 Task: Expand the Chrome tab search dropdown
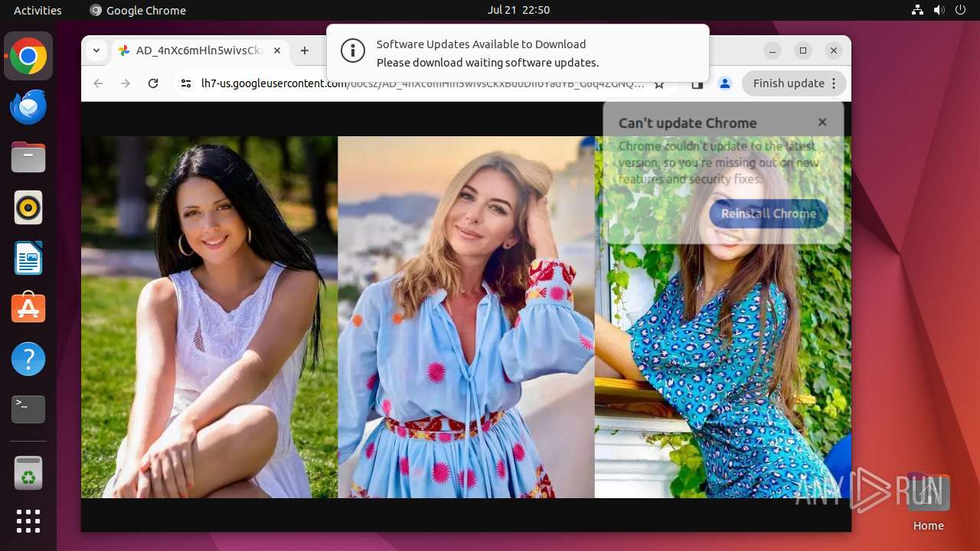(x=96, y=51)
